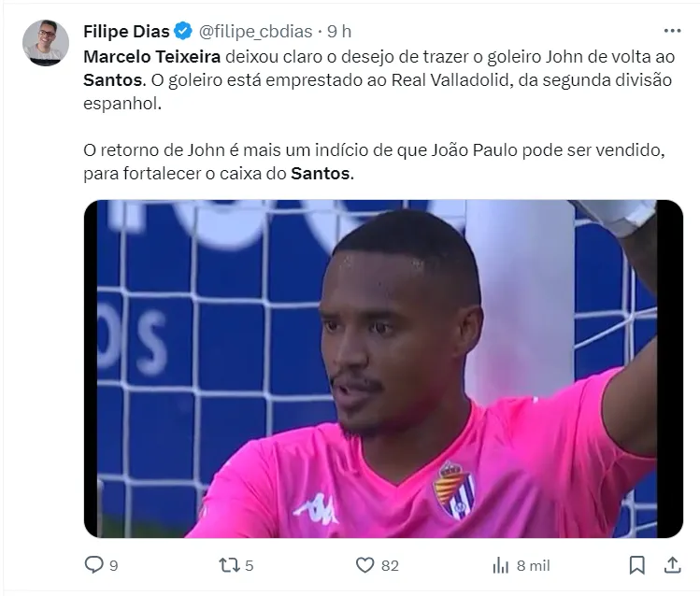Click the Filipe Dias display name
This screenshot has height=596, width=700.
(126, 31)
